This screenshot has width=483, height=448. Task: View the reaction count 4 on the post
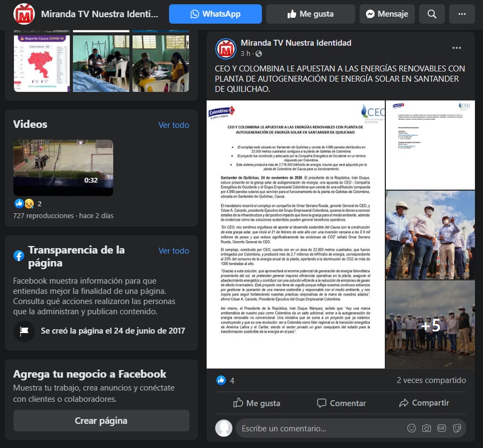coord(232,381)
